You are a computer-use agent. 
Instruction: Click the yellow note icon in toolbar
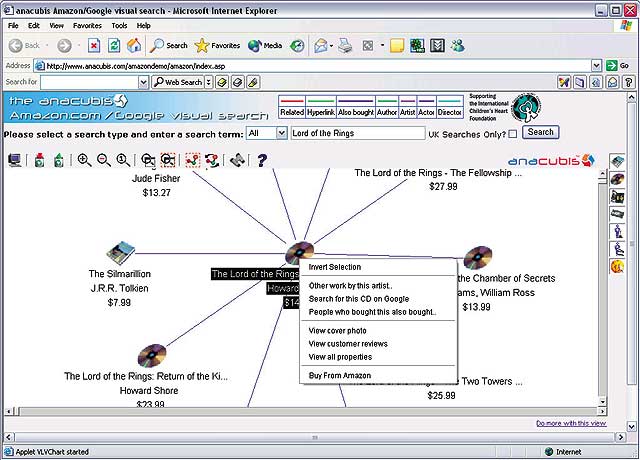point(397,46)
